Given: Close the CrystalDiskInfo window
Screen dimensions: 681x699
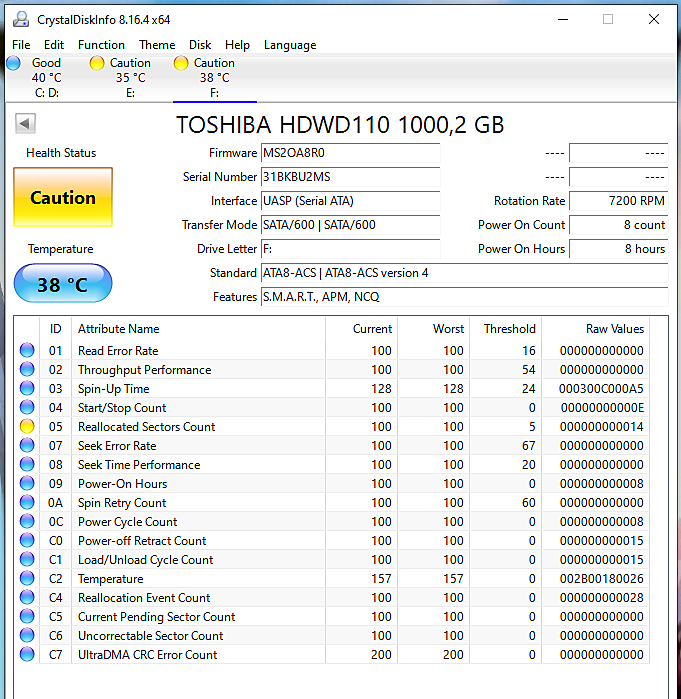Looking at the screenshot, I should (x=654, y=19).
